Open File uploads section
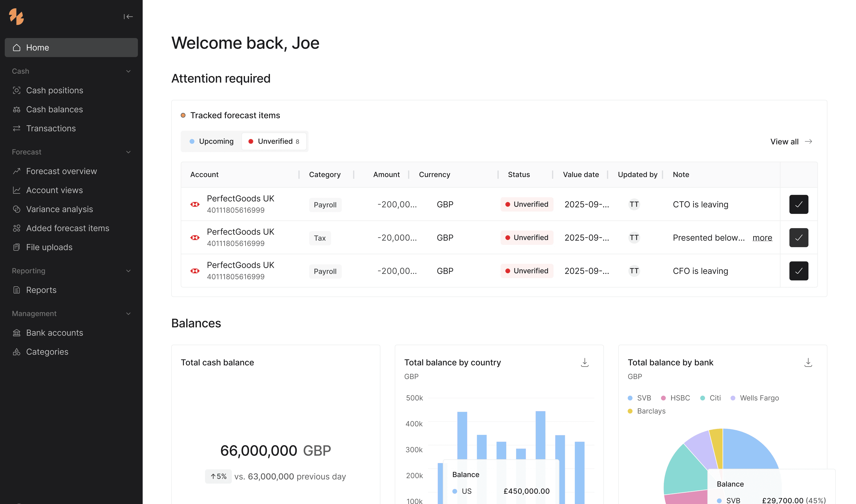This screenshot has height=504, width=856. click(49, 247)
